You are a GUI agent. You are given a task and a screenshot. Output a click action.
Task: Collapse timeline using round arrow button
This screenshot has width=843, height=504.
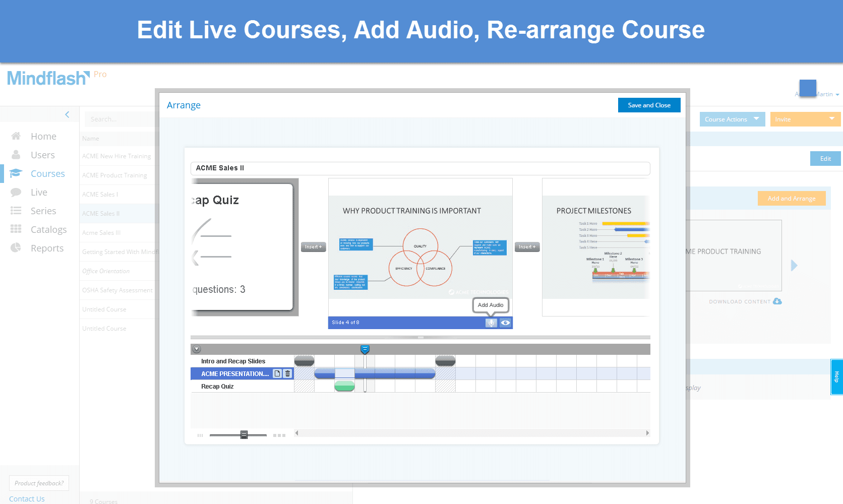click(197, 349)
